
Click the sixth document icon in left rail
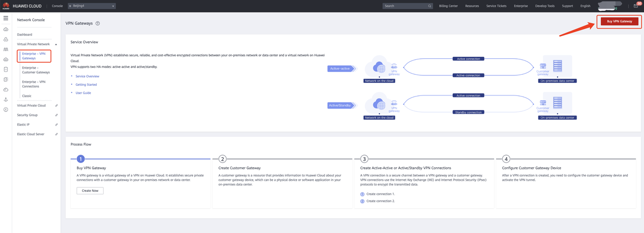[6, 79]
